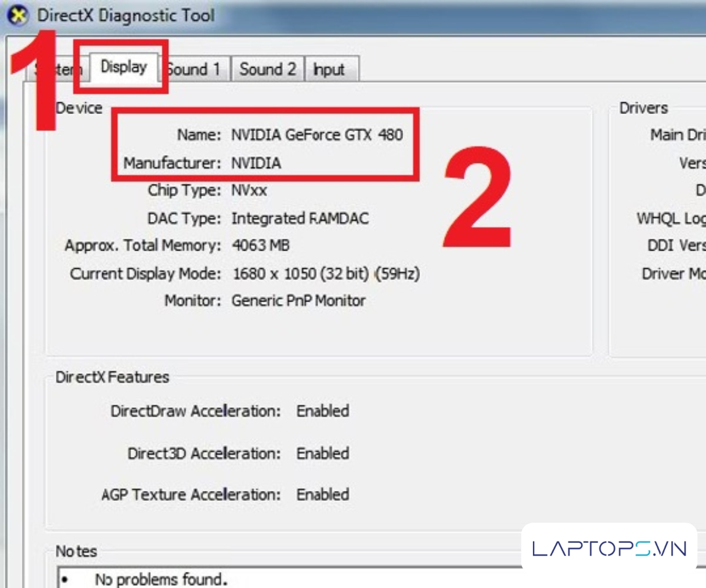Screen dimensions: 706x588
Task: Click the AGP Texture Acceleration Enabled status
Action: click(322, 495)
